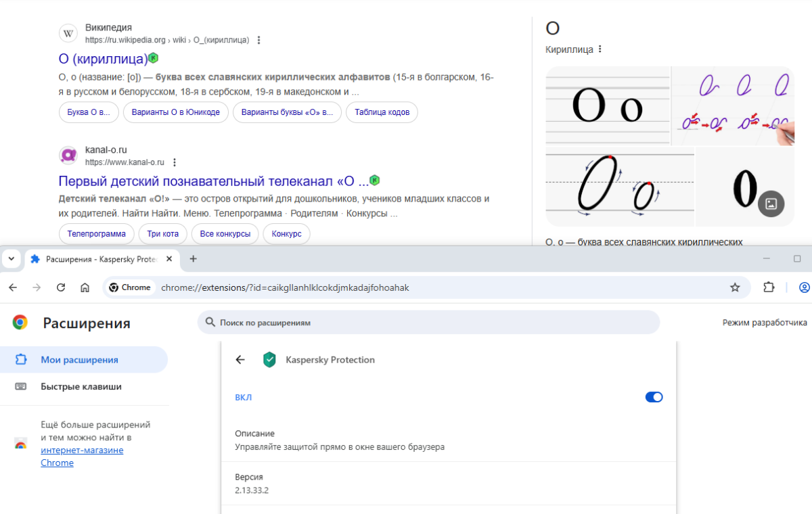This screenshot has width=812, height=514.
Task: Click the «Три кота» chip
Action: click(x=163, y=234)
